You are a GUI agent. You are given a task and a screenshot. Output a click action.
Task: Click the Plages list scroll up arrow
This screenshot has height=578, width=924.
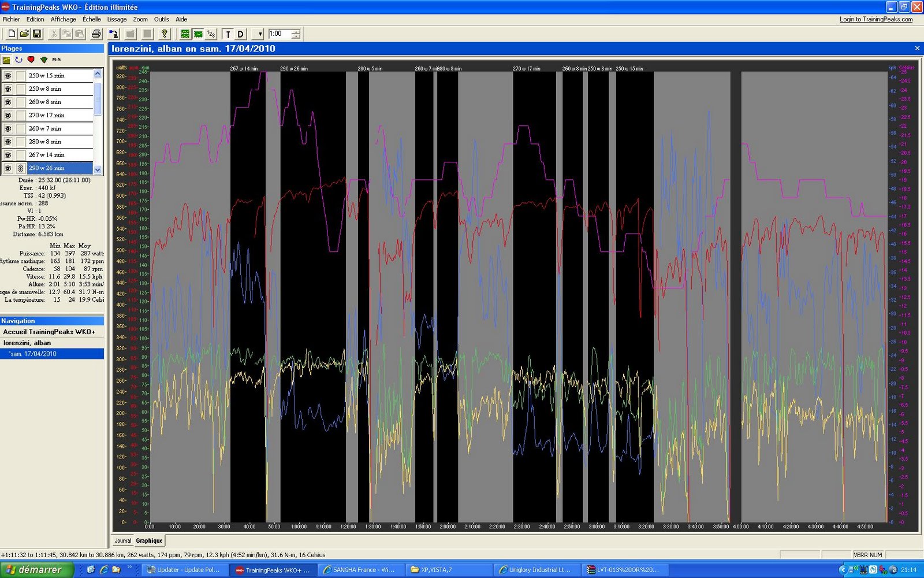pos(98,73)
